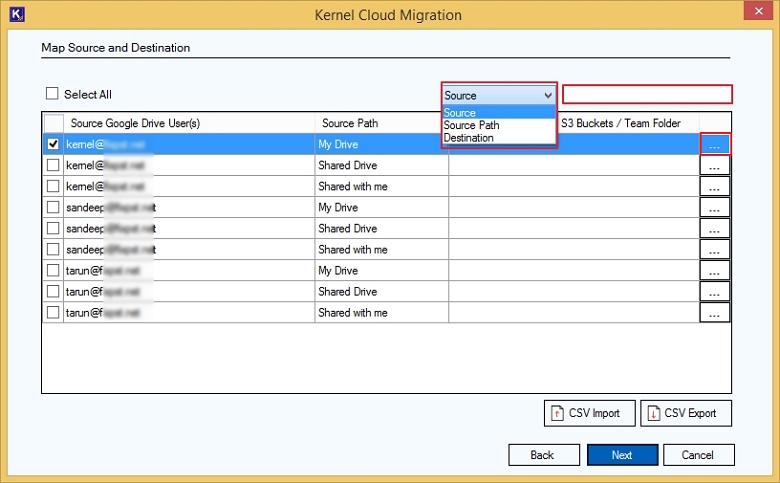Check the kernel Shared with me row checkbox
Image resolution: width=780 pixels, height=483 pixels.
coord(53,186)
